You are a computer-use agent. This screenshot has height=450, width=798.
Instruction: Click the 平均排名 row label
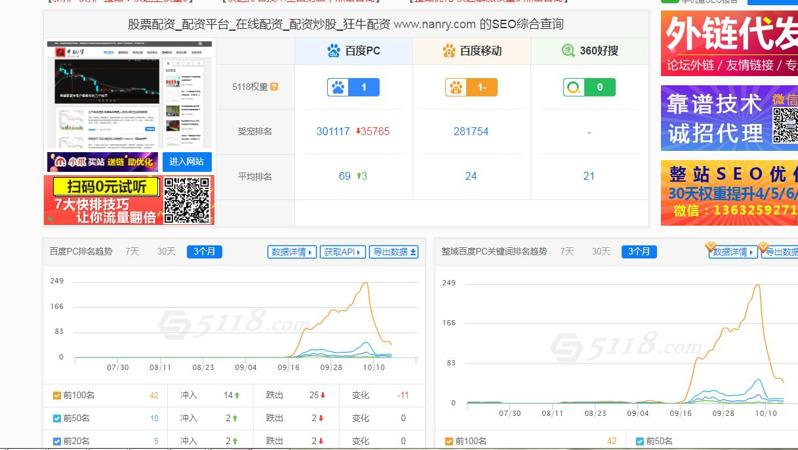pyautogui.click(x=255, y=176)
